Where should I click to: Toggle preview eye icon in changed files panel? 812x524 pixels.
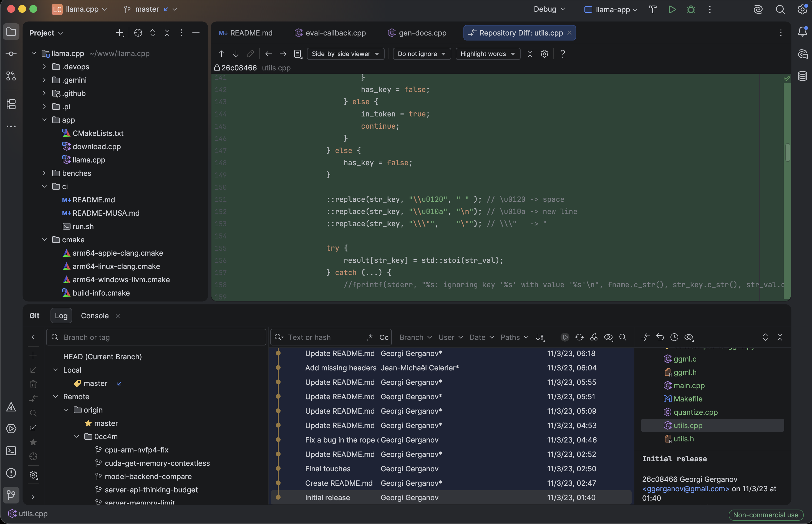[689, 337]
